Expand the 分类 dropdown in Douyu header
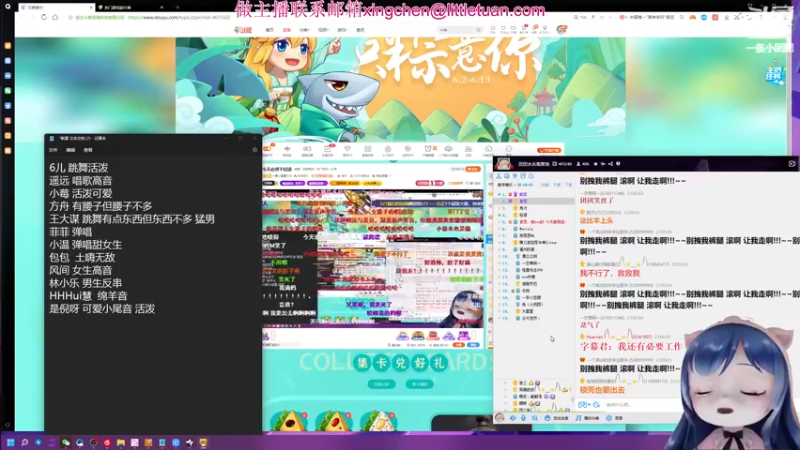 tap(304, 30)
